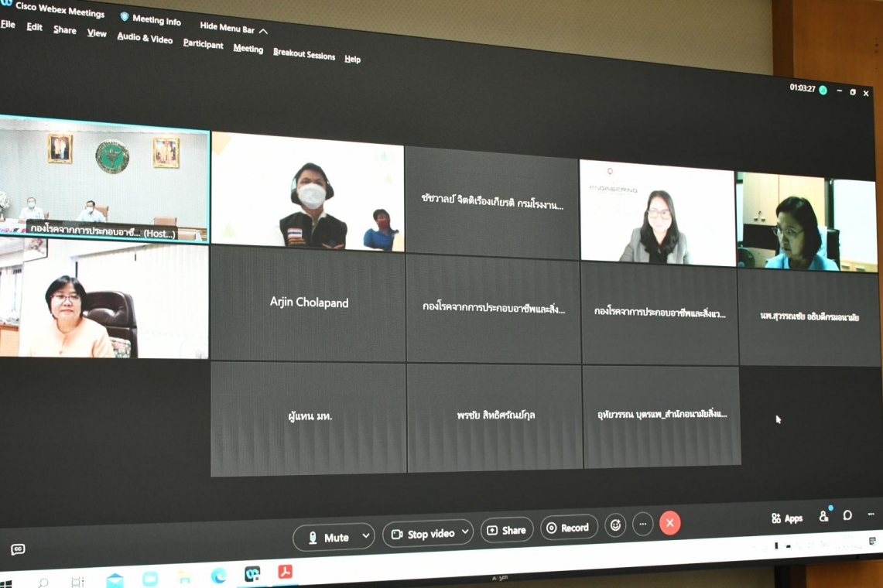Open Microsoft Edge on the taskbar

tap(219, 575)
